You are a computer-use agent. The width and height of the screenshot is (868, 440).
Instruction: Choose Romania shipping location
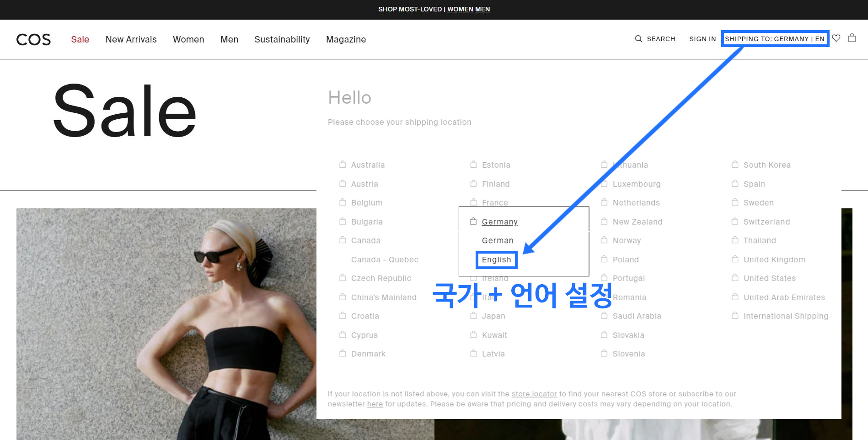click(x=629, y=298)
